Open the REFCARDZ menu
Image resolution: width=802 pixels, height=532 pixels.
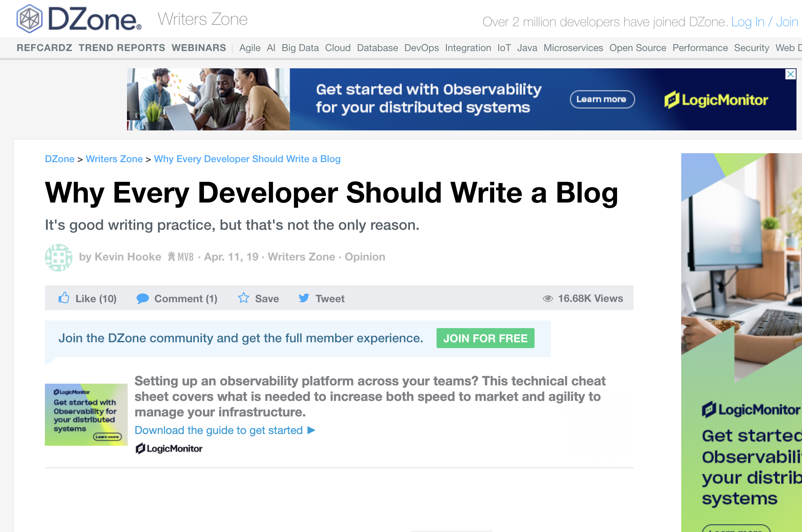45,48
